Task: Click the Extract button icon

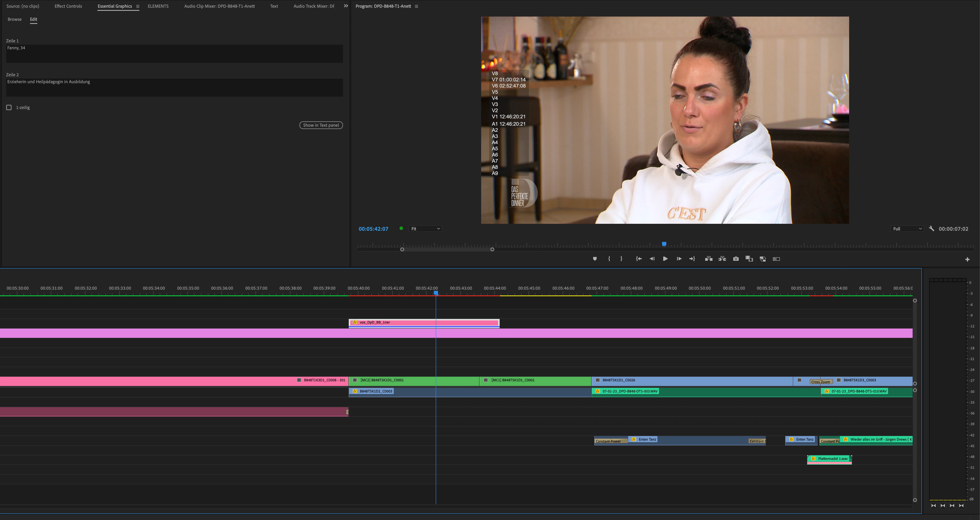Action: tap(722, 259)
